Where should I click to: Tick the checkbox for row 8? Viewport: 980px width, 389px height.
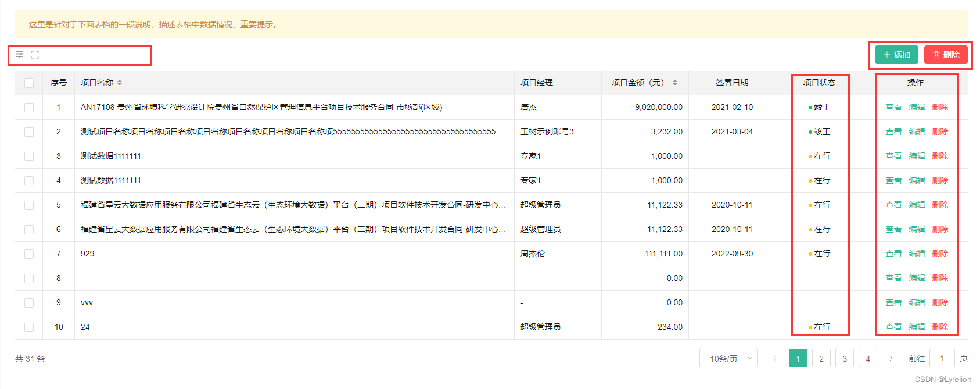(29, 278)
